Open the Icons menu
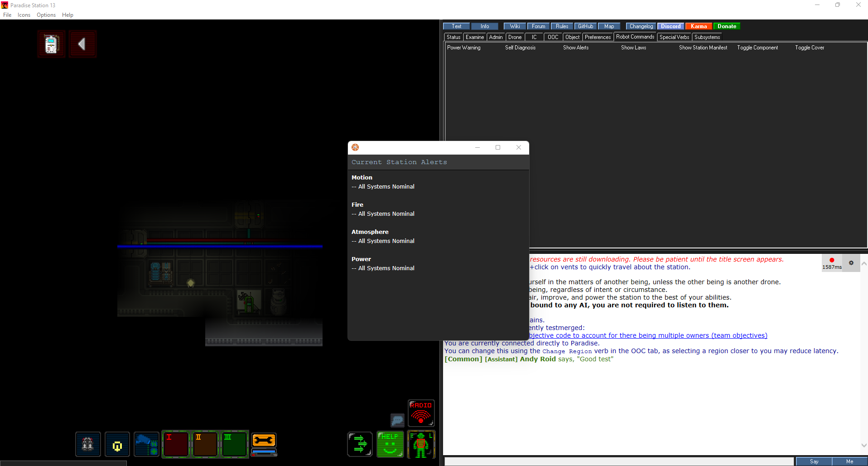This screenshot has height=466, width=868. 24,15
